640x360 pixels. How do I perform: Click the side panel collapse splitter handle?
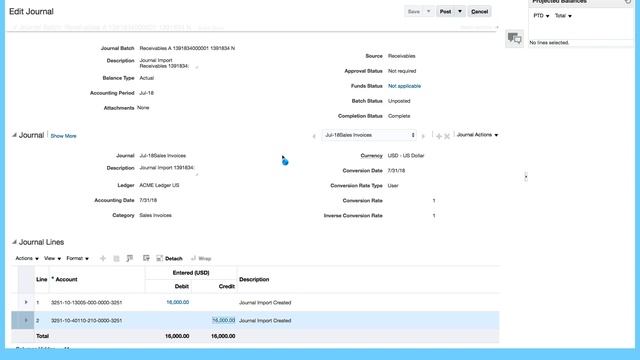[526, 177]
